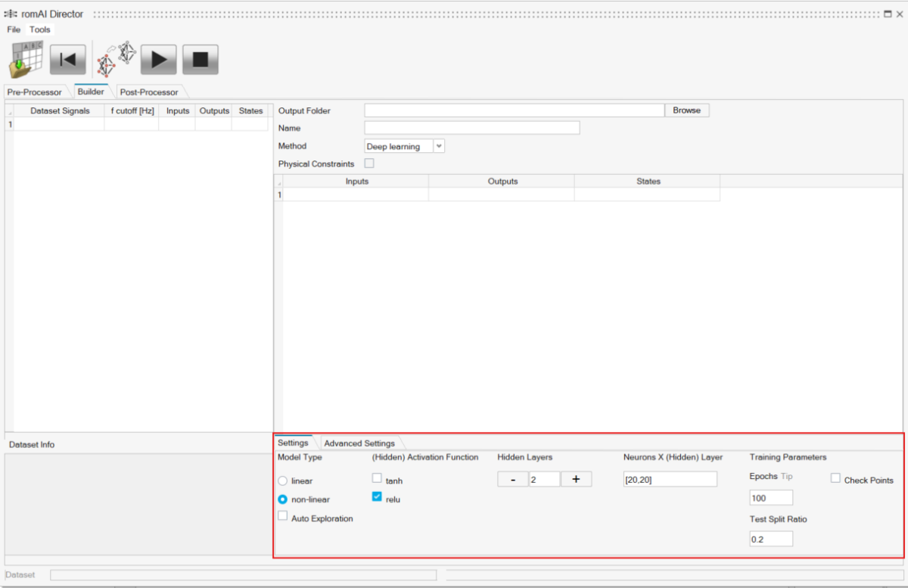Click the Dataset progress bar
Screen dimensions: 908x588
pos(243,575)
